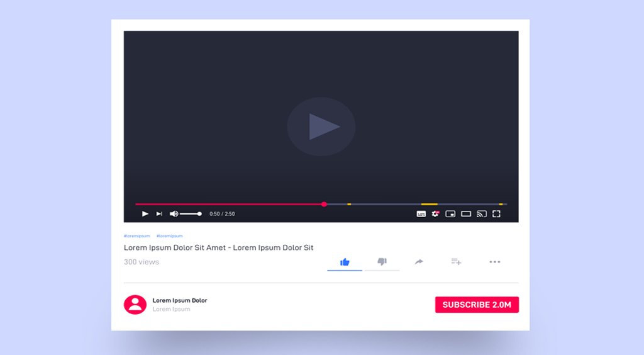Click the red progress bar scrubber dot
Image resolution: width=644 pixels, height=355 pixels.
[x=324, y=204]
